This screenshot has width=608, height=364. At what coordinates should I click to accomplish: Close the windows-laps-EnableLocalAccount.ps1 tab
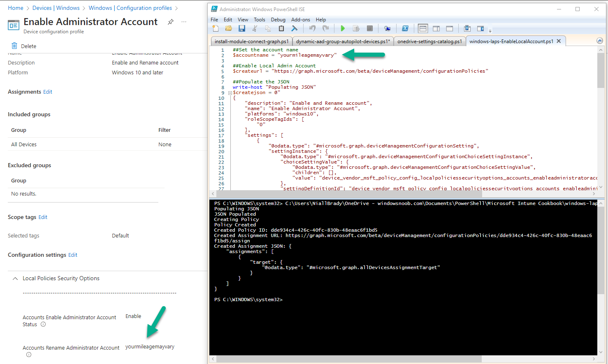click(x=559, y=41)
